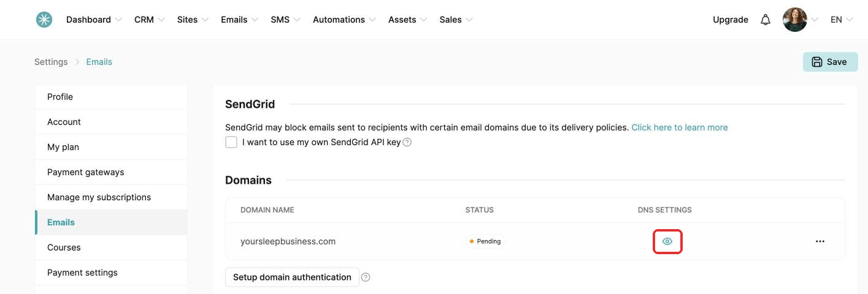This screenshot has width=868, height=294.
Task: Click Settings in the breadcrumb
Action: point(51,62)
